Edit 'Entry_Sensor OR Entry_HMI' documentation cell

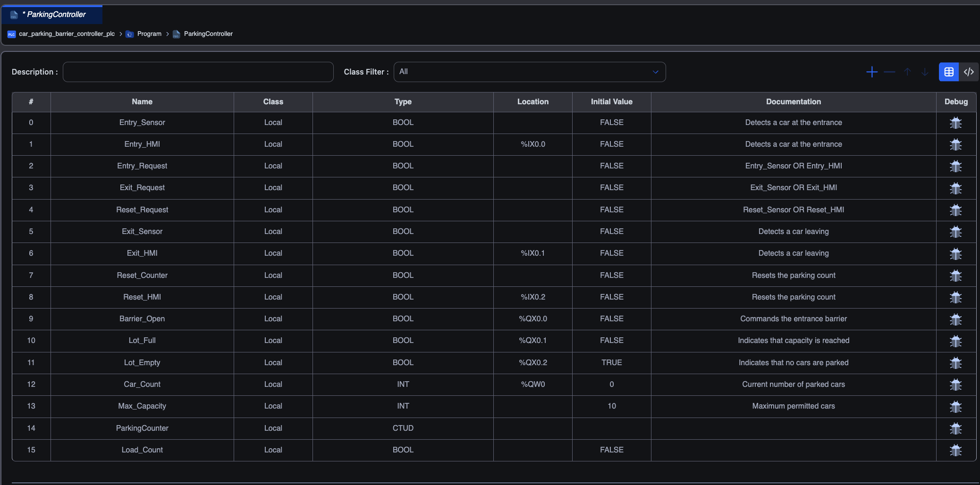(x=794, y=166)
